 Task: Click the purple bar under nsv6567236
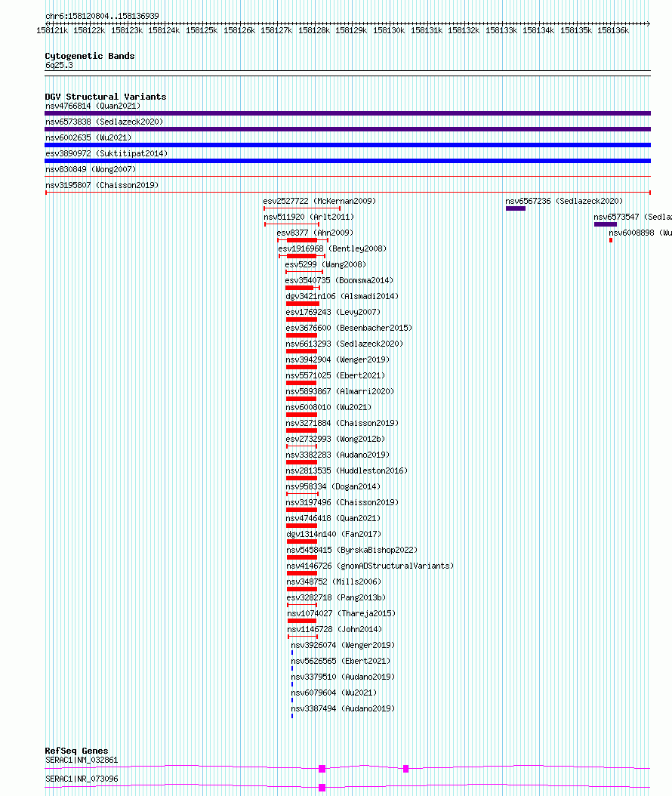[x=516, y=208]
